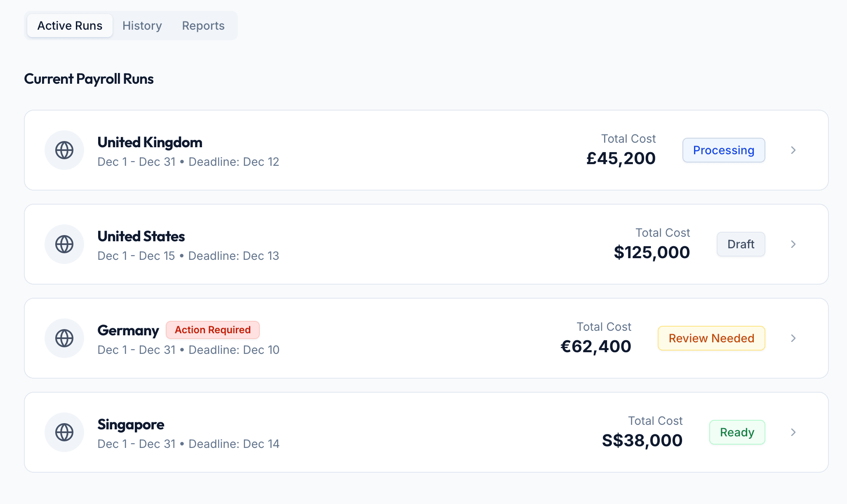Click the United Kingdom globe icon
The image size is (847, 504).
click(x=64, y=150)
